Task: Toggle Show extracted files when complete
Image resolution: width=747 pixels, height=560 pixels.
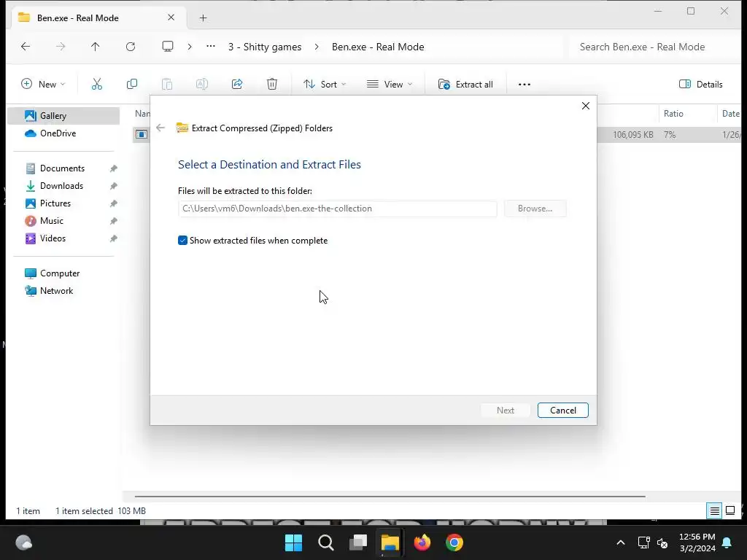Action: (x=182, y=241)
